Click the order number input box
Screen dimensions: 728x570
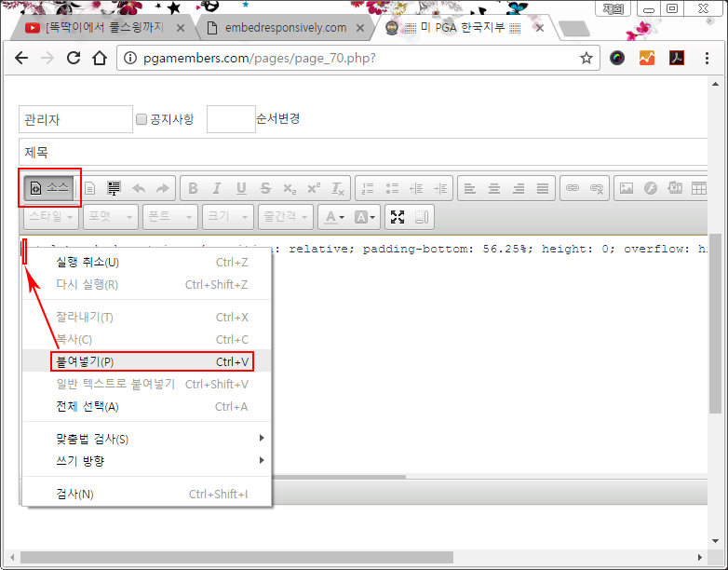click(231, 119)
